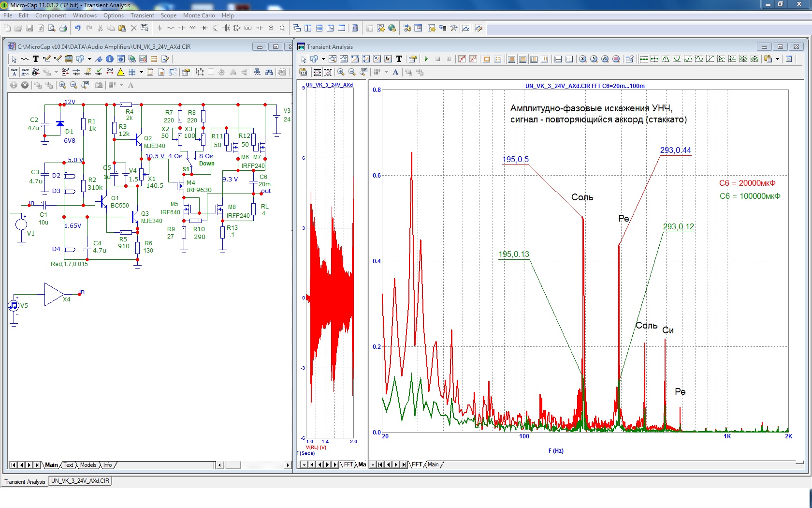This screenshot has height=508, width=812.
Task: Open the Component menu
Action: click(51, 15)
